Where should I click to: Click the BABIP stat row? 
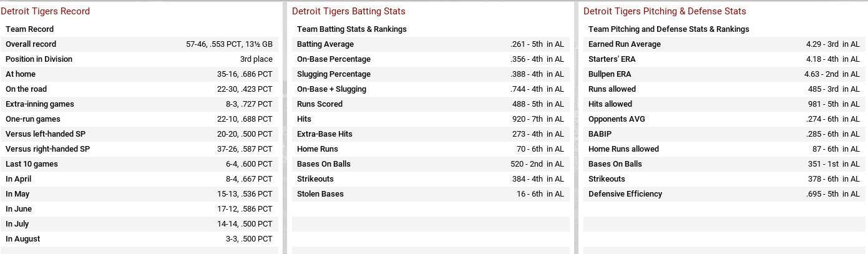click(x=724, y=134)
